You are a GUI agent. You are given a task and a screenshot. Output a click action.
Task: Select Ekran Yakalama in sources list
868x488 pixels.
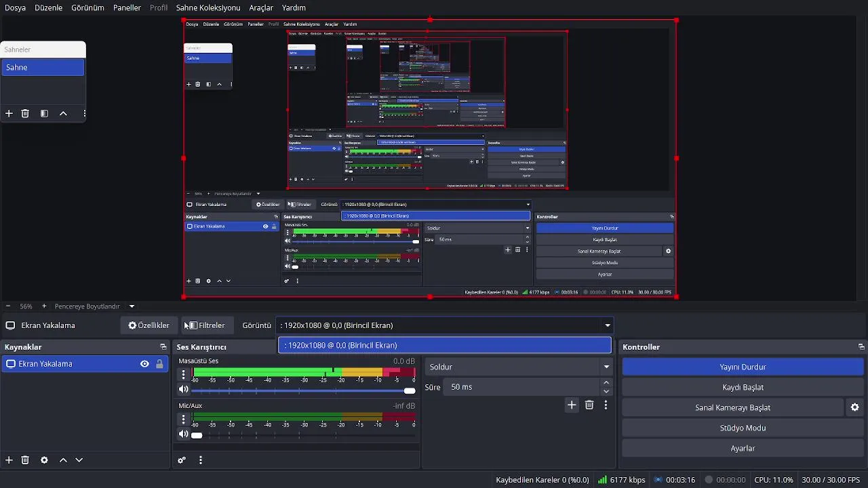85,364
